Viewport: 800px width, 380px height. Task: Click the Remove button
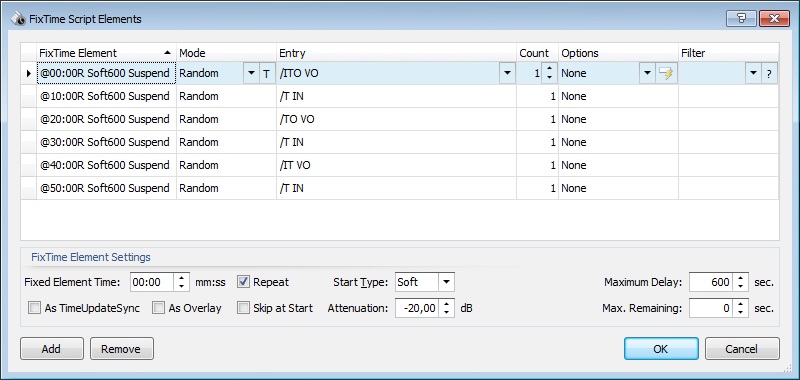[x=121, y=349]
